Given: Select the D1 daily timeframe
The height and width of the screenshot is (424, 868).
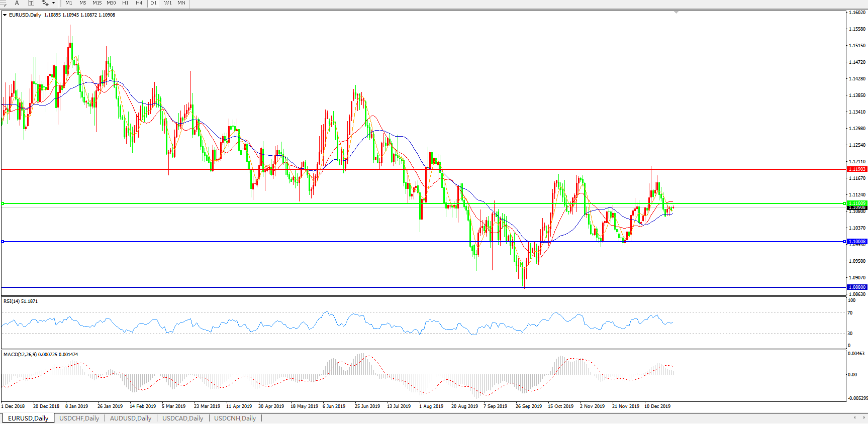Looking at the screenshot, I should click(154, 3).
